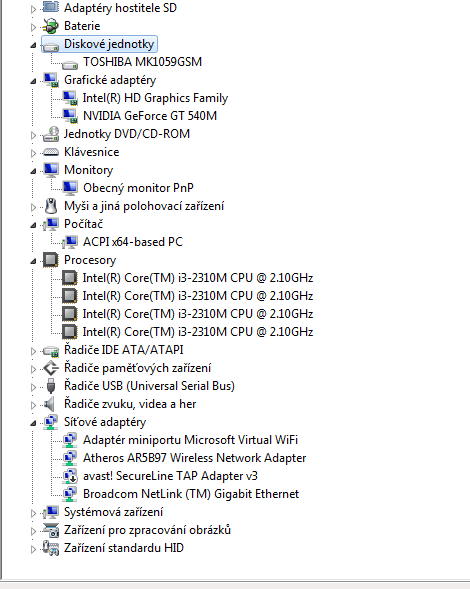Screen dimensions: 470x589
Task: Expand Řadiče USB node arrow
Action: tap(33, 387)
